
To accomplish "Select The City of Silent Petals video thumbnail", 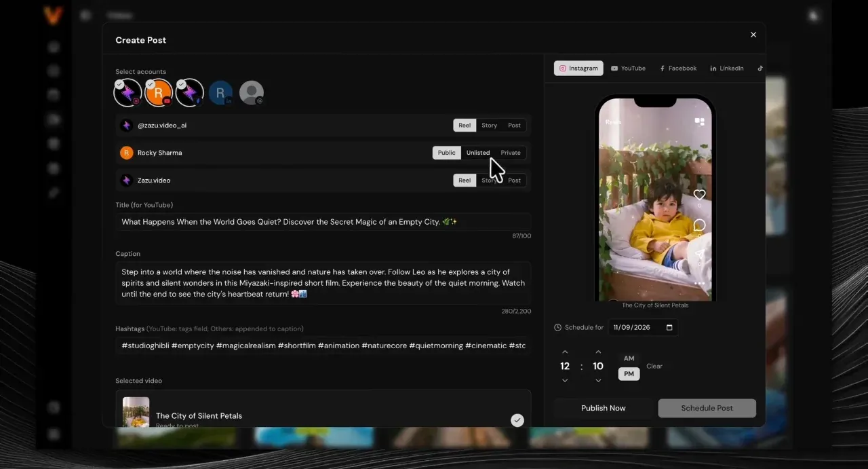I will coord(136,412).
